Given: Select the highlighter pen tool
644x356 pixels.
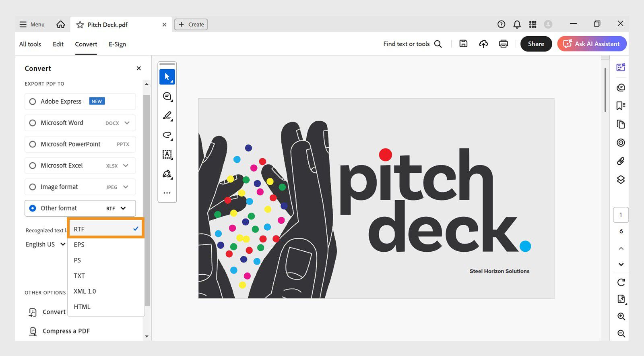Looking at the screenshot, I should [x=167, y=116].
